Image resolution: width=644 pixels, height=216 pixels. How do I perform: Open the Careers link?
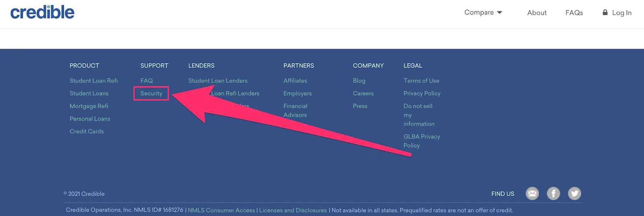[x=363, y=93]
